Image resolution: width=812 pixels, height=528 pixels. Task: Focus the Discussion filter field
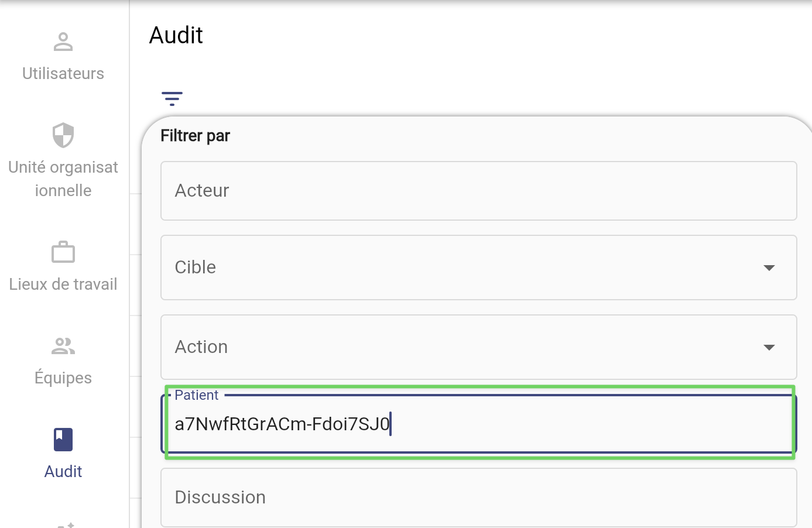[x=479, y=498]
